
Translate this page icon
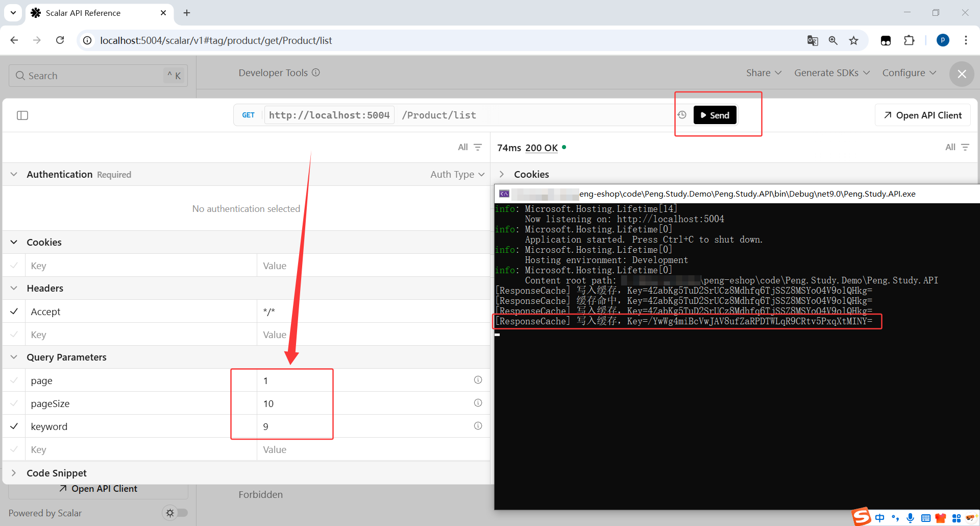(813, 40)
